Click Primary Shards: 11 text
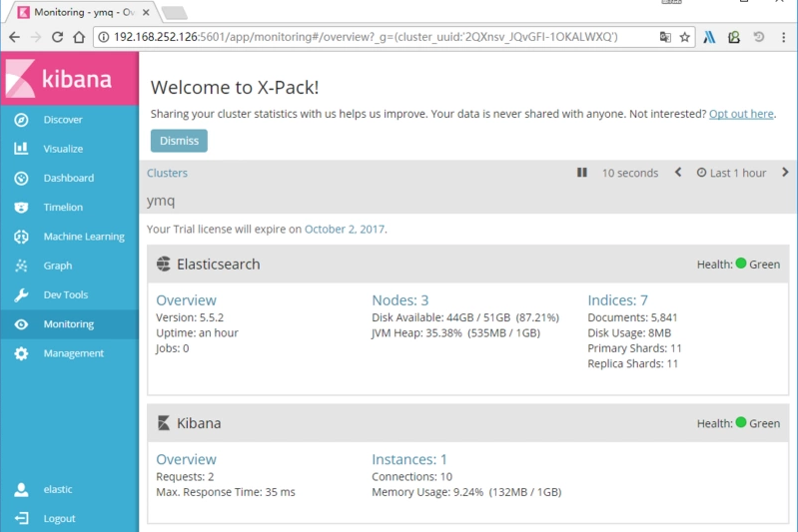Screen dimensions: 798x532 pos(634,348)
